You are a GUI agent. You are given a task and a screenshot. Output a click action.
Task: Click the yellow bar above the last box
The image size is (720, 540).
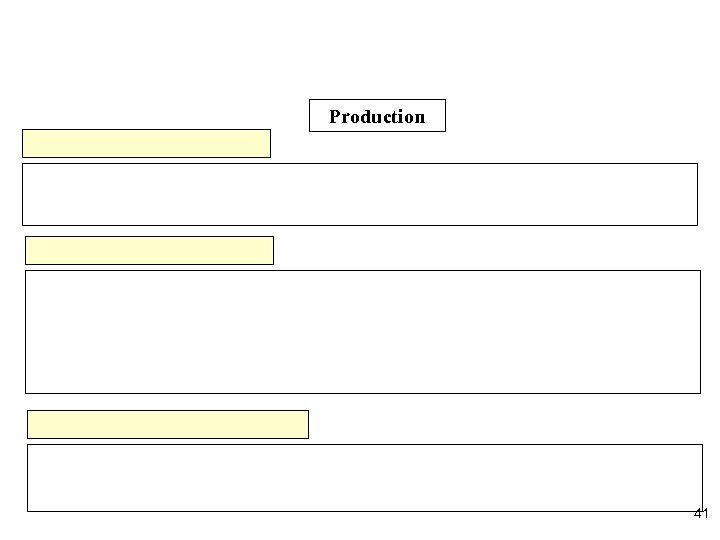click(x=168, y=424)
